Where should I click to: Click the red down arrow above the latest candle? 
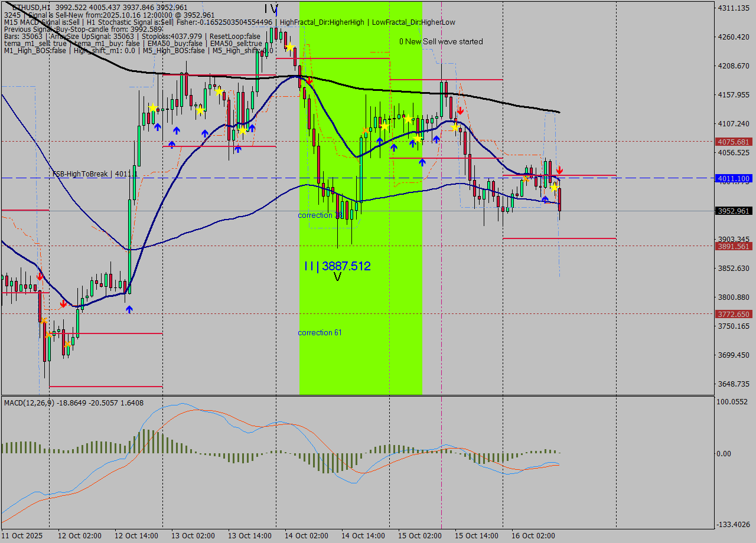tap(559, 170)
